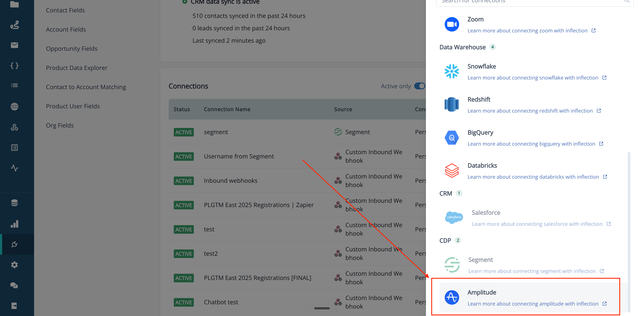Click the CRM category heading
This screenshot has height=316, width=644.
446,193
